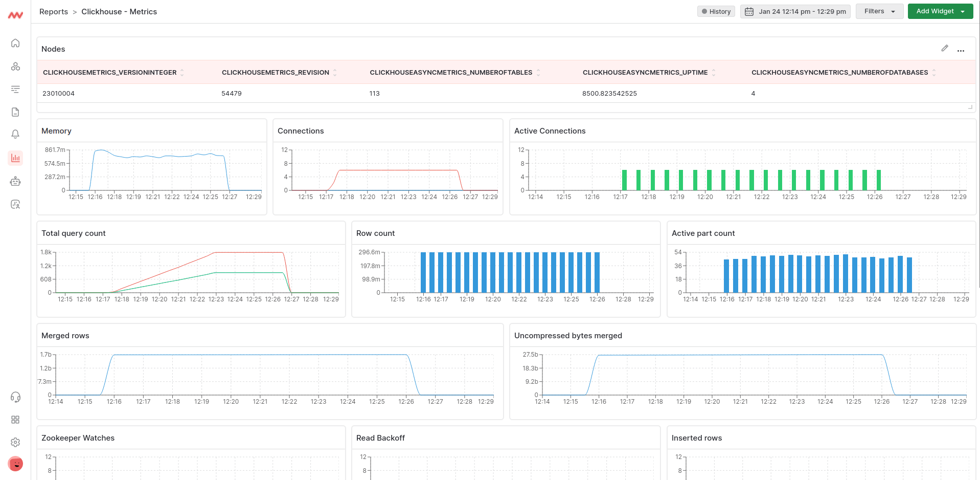
Task: Open the AI bot assistant icon
Action: [x=15, y=181]
